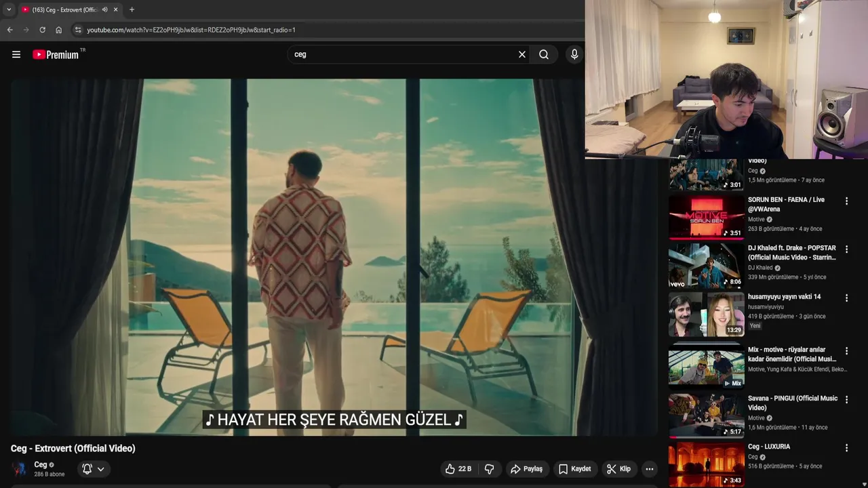Dislike the video with thumbs down
The image size is (868, 488).
(x=489, y=469)
